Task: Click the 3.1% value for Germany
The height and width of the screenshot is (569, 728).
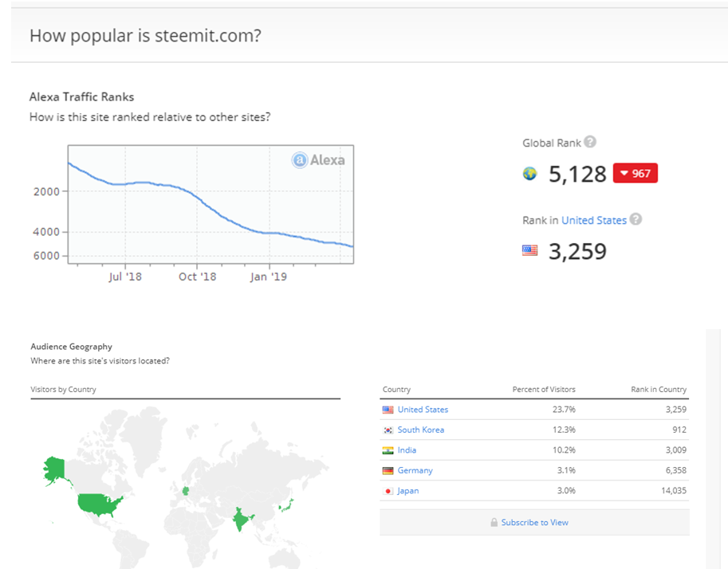Action: pyautogui.click(x=566, y=470)
